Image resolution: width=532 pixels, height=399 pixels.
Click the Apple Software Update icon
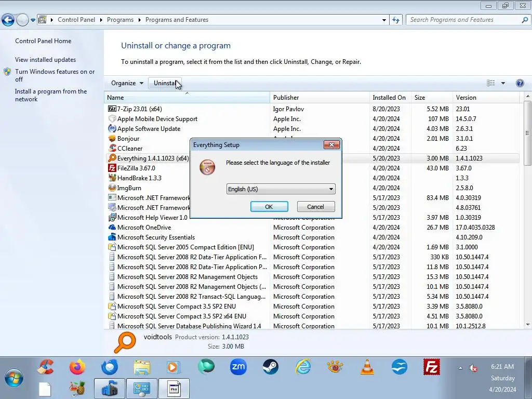(x=112, y=129)
